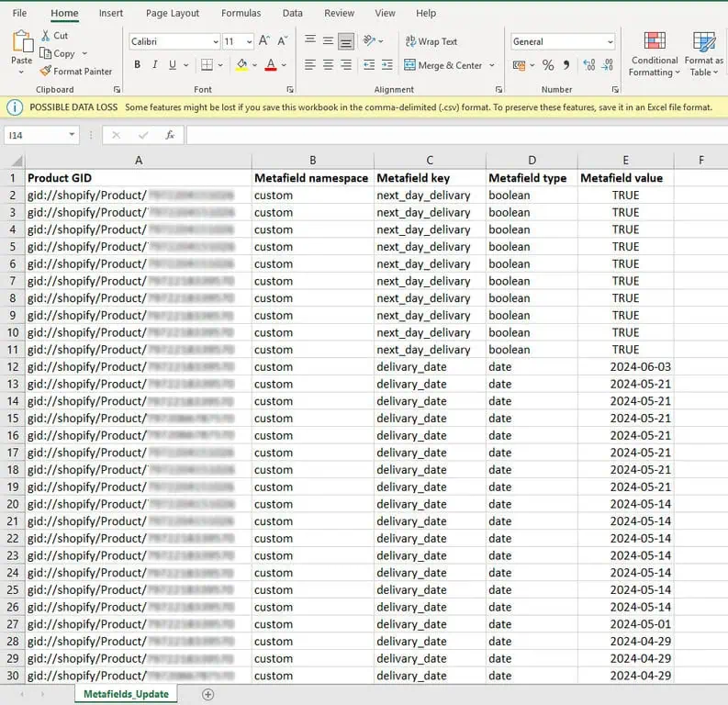The height and width of the screenshot is (705, 728).
Task: Open the font size dropdown
Action: (250, 42)
